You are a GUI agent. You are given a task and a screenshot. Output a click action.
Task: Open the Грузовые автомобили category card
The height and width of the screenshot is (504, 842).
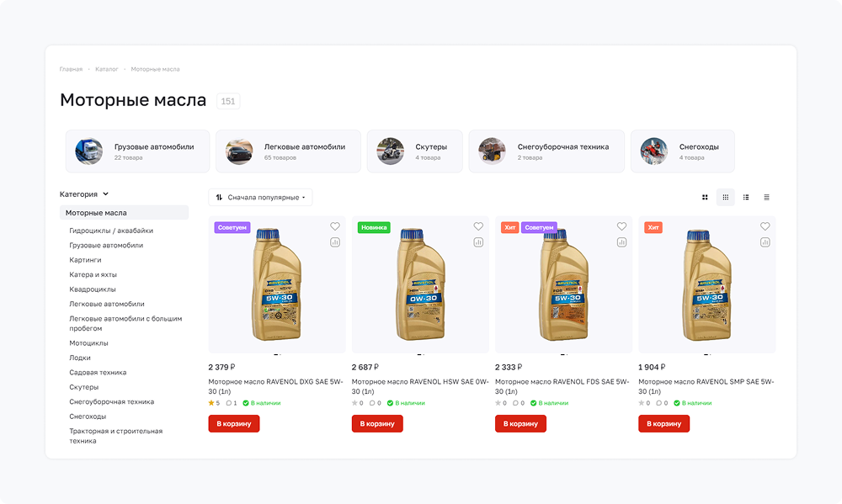coord(137,151)
